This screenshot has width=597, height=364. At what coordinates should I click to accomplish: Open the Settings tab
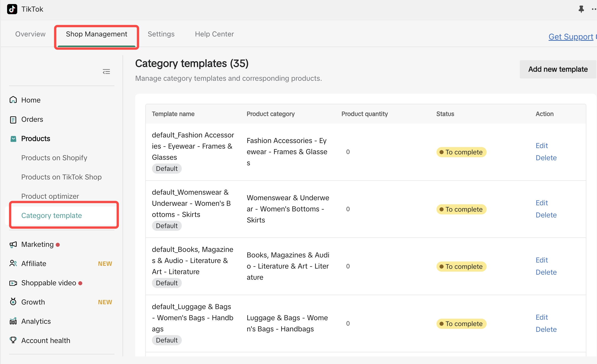coord(161,34)
